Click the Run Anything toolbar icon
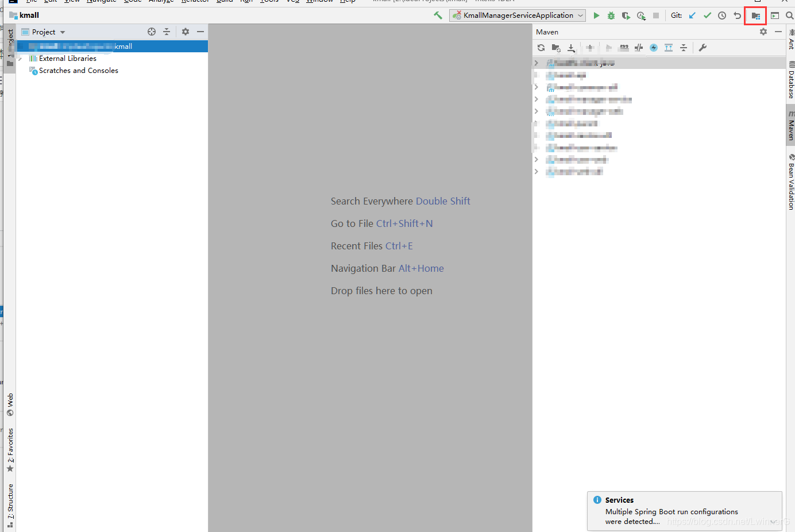 point(775,16)
